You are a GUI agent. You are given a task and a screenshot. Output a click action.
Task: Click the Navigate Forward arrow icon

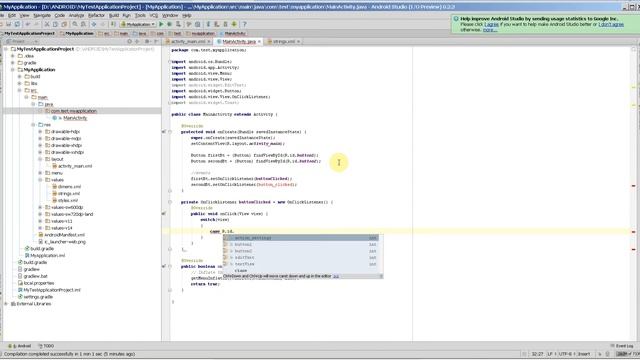(x=103, y=24)
